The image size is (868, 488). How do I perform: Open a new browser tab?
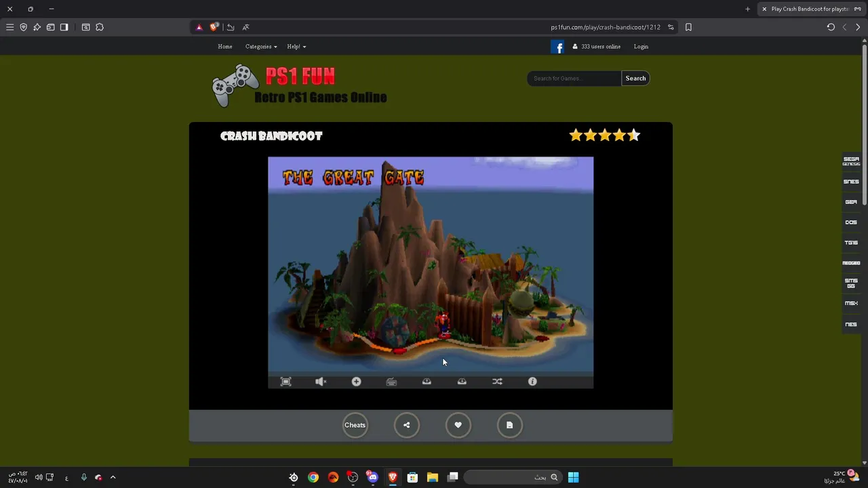tap(747, 9)
